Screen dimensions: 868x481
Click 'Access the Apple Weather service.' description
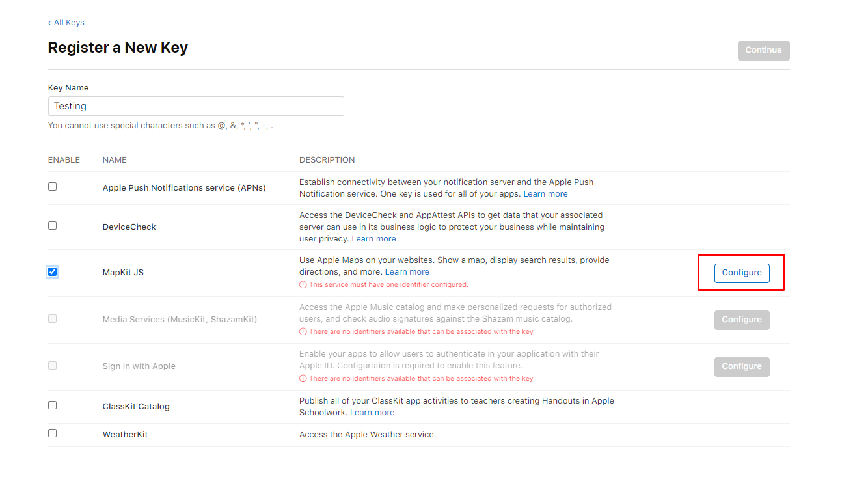(x=368, y=434)
